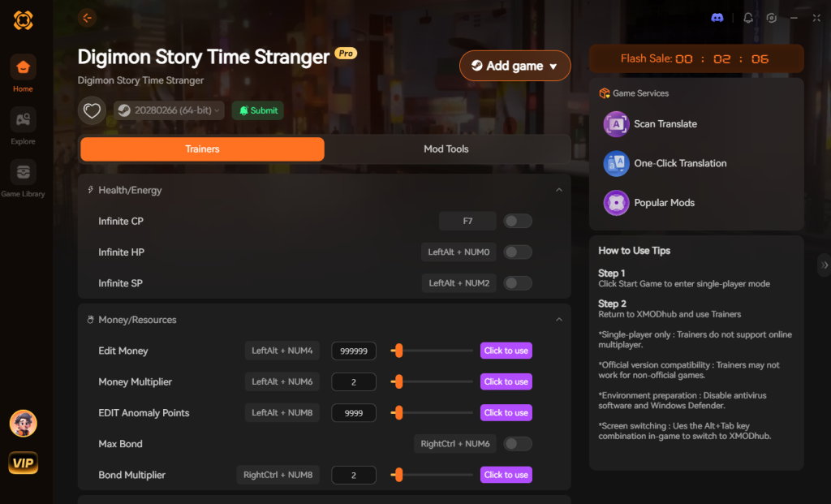Click the LeftAlt + NUM4 hotkey box
The width and height of the screenshot is (831, 504).
282,351
